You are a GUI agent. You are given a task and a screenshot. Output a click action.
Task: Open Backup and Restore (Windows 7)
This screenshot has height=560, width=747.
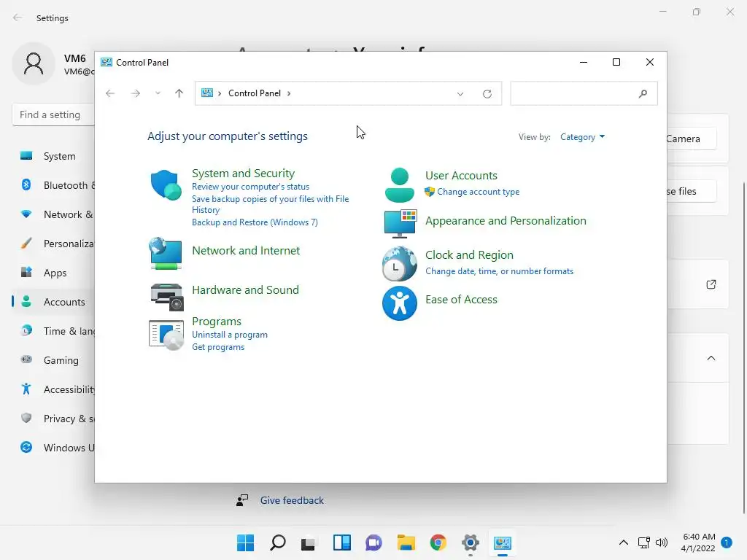(x=255, y=222)
